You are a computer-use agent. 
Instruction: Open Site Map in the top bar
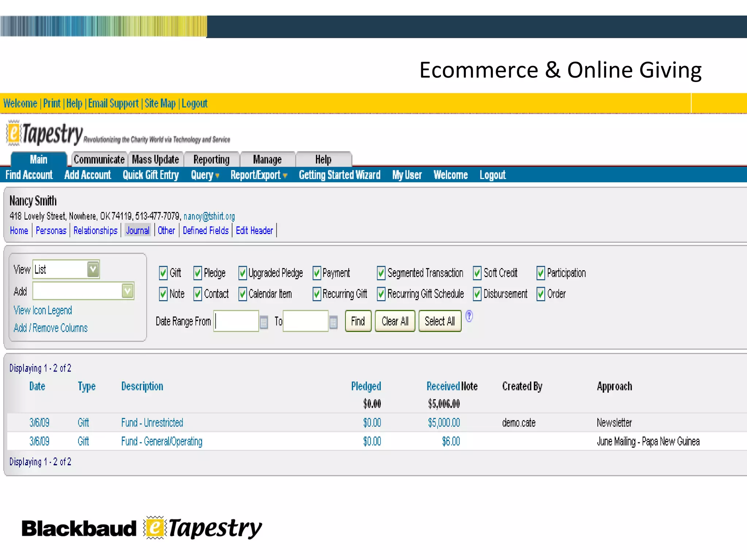pos(160,104)
